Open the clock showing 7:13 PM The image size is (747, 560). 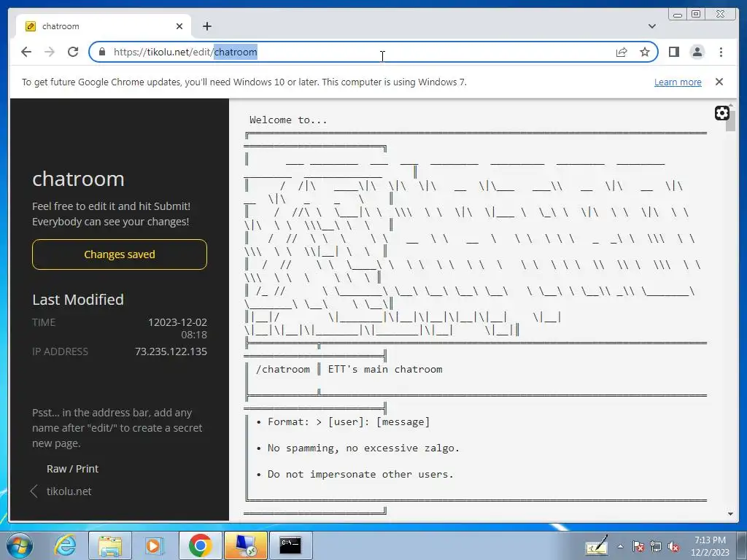click(710, 546)
